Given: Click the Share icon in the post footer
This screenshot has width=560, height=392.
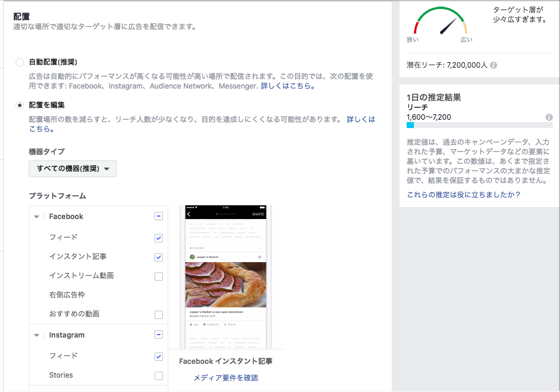Looking at the screenshot, I should coord(225,324).
